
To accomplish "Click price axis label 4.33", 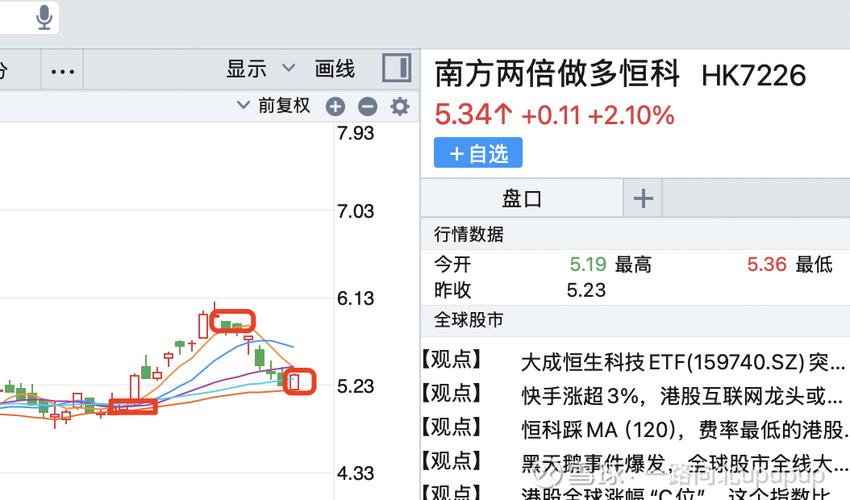I will click(x=356, y=473).
